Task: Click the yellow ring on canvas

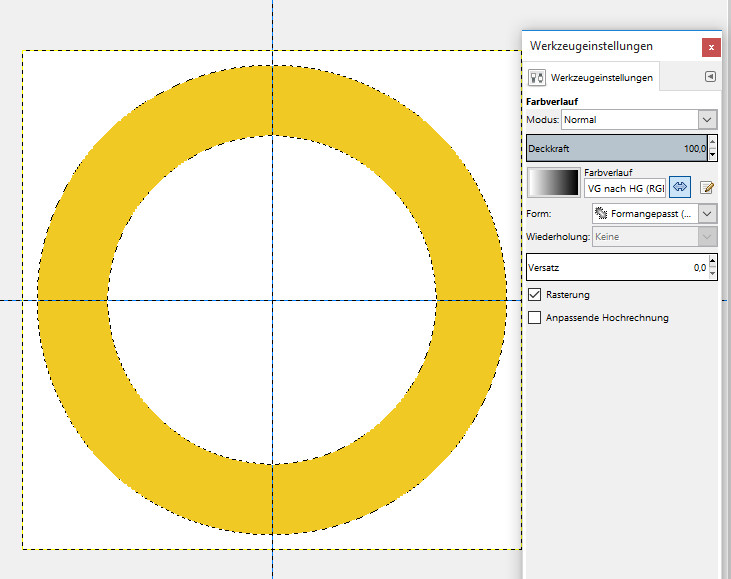Action: tap(72, 300)
